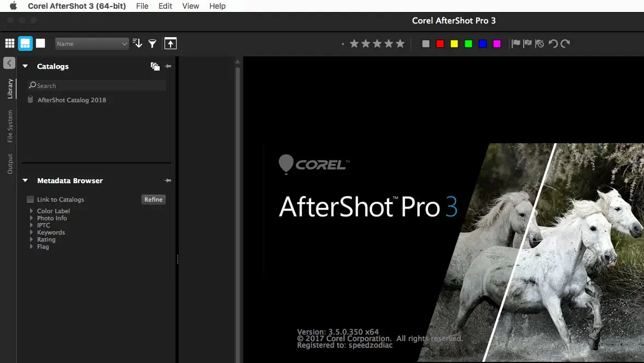The height and width of the screenshot is (363, 644).
Task: Enable Link to Catalogs checkbox
Action: (31, 199)
